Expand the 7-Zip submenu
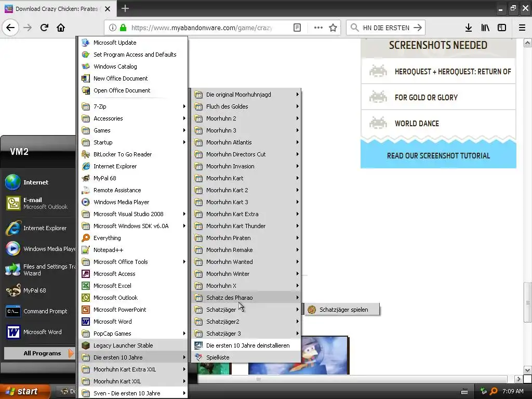 (x=134, y=107)
